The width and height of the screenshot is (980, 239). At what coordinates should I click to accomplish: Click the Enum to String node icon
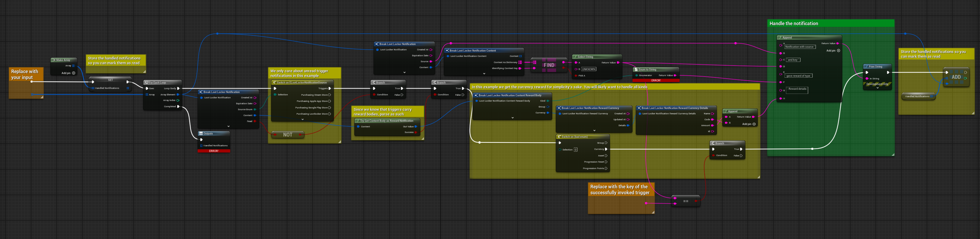click(x=636, y=70)
